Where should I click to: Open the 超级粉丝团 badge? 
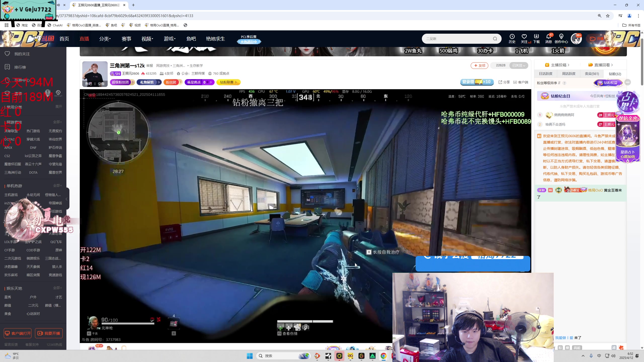[x=122, y=82]
